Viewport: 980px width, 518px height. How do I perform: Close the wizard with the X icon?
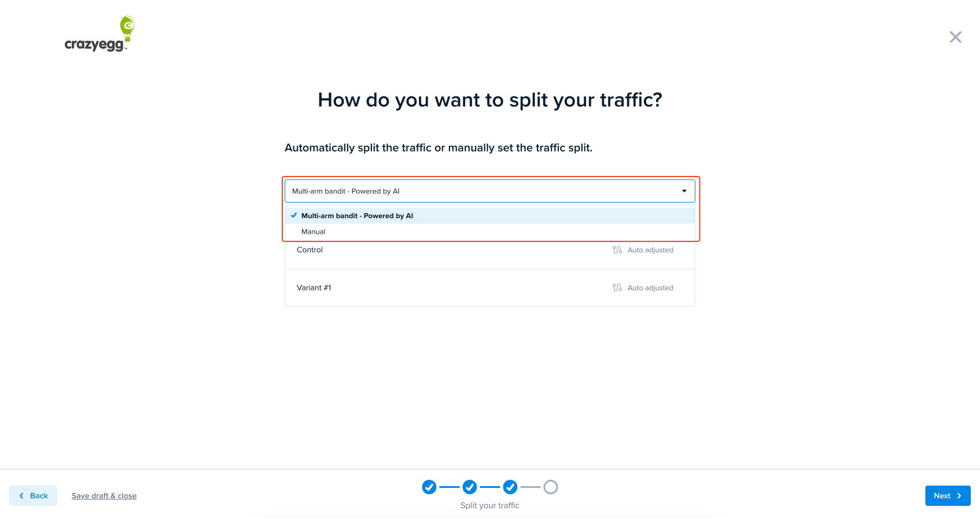956,37
